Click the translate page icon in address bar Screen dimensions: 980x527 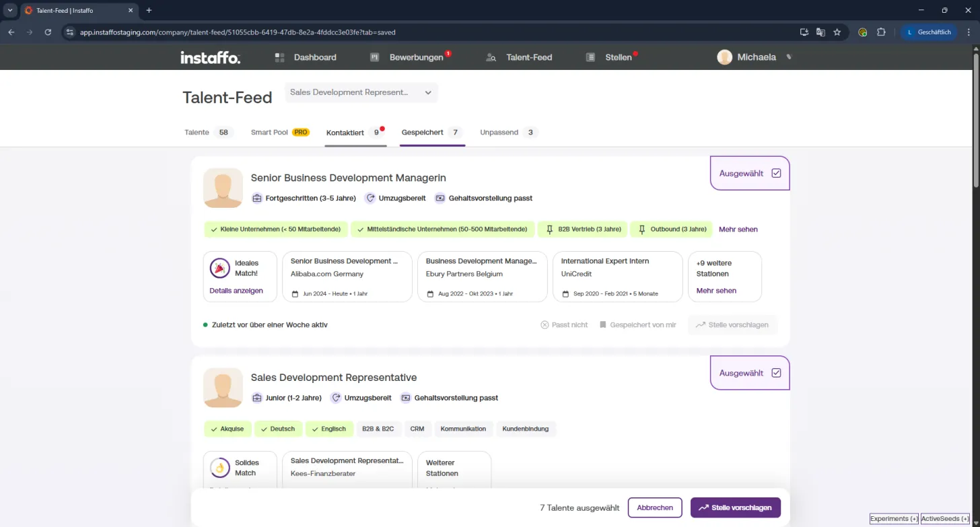pyautogui.click(x=820, y=32)
